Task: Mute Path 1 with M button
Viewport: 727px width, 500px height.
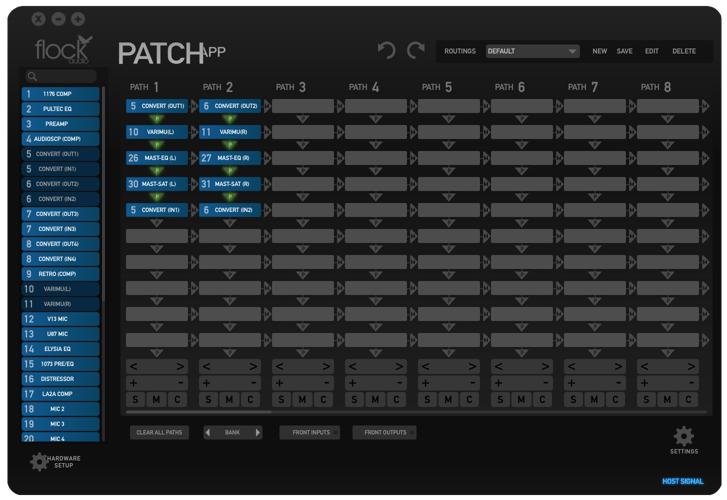Action: pos(156,399)
